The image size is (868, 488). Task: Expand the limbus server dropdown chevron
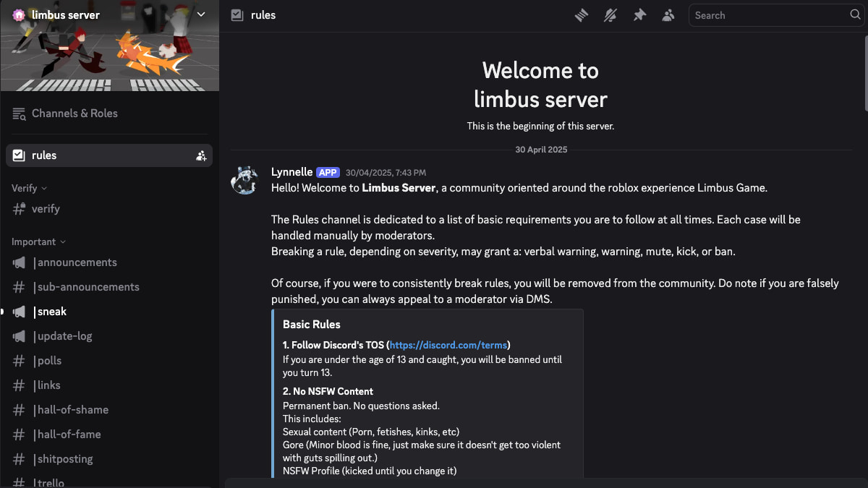click(x=201, y=14)
